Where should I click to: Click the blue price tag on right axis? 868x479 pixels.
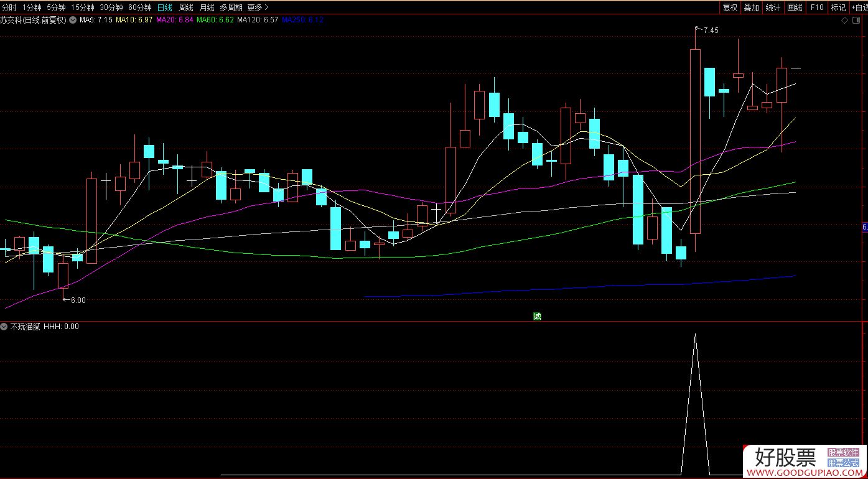tap(865, 228)
